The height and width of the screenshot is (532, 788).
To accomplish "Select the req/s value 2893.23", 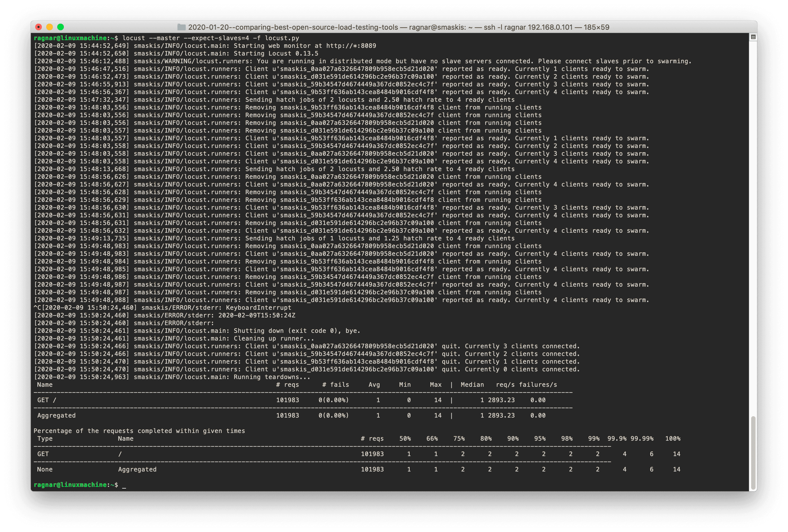I will click(x=502, y=400).
